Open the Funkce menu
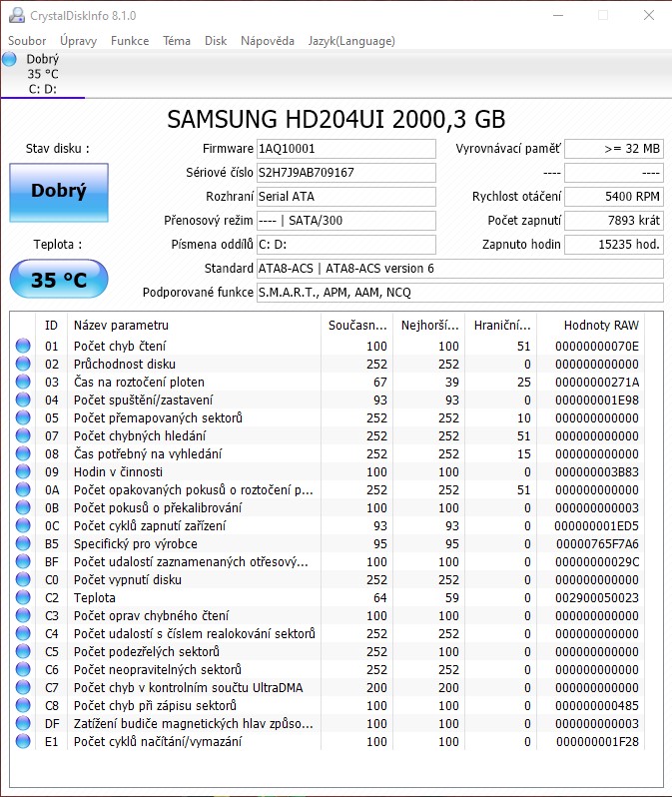 pos(130,41)
